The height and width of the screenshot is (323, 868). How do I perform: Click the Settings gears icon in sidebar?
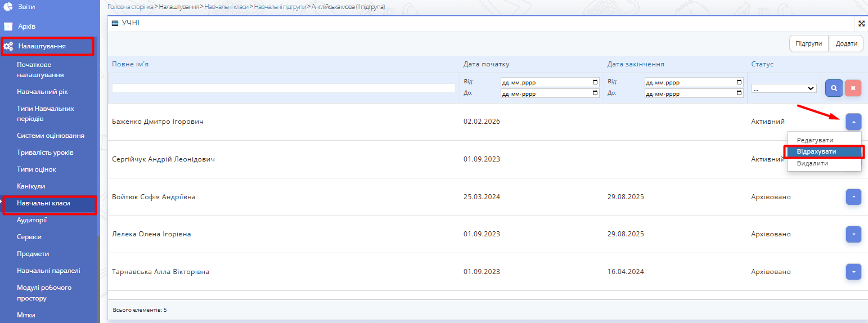tap(8, 46)
